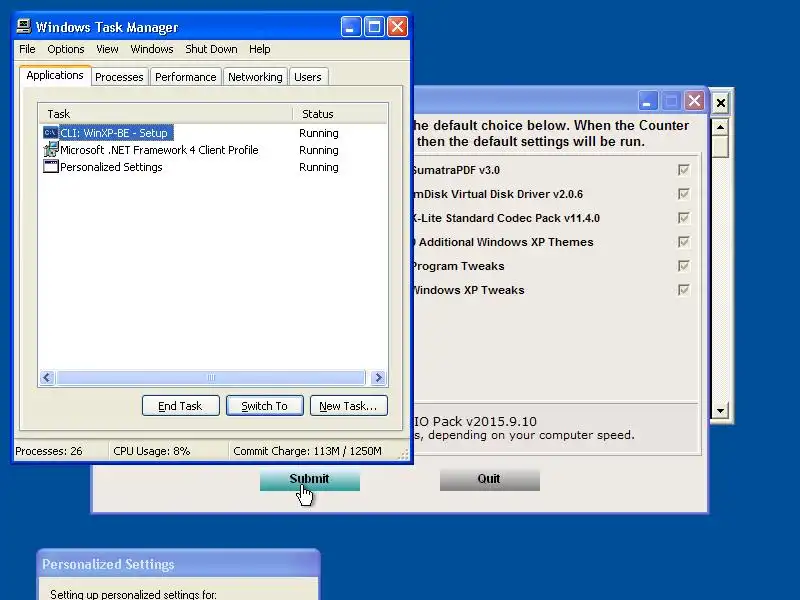Click the Running status of .NET Framework row

(x=319, y=150)
